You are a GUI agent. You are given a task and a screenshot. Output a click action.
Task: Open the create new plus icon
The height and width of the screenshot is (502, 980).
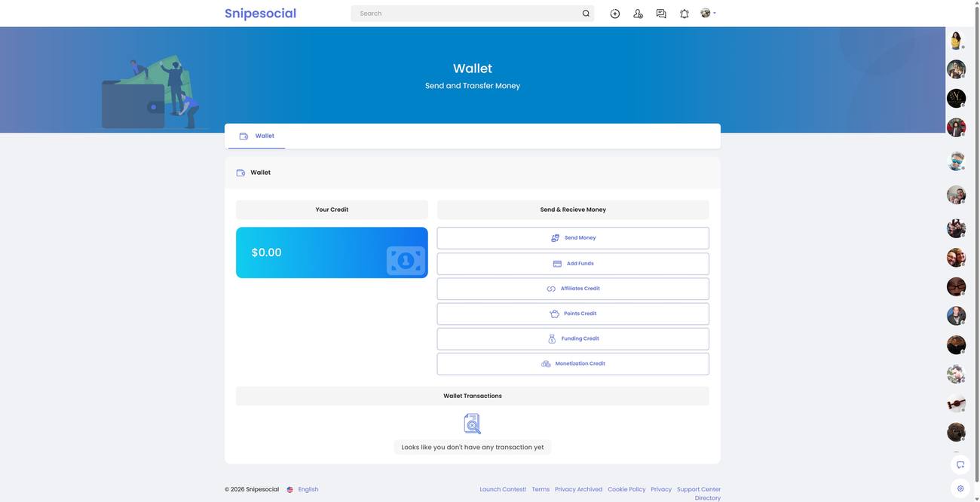pos(615,14)
